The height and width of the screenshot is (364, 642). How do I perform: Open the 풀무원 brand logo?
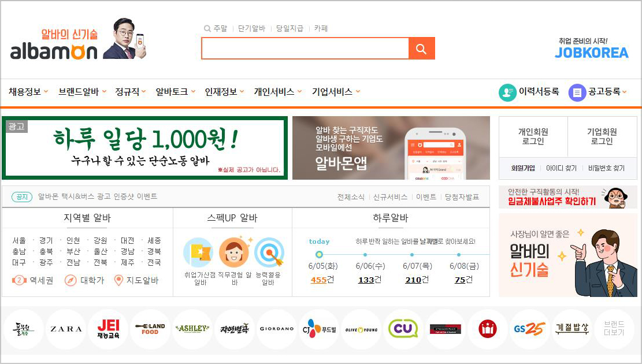click(24, 329)
